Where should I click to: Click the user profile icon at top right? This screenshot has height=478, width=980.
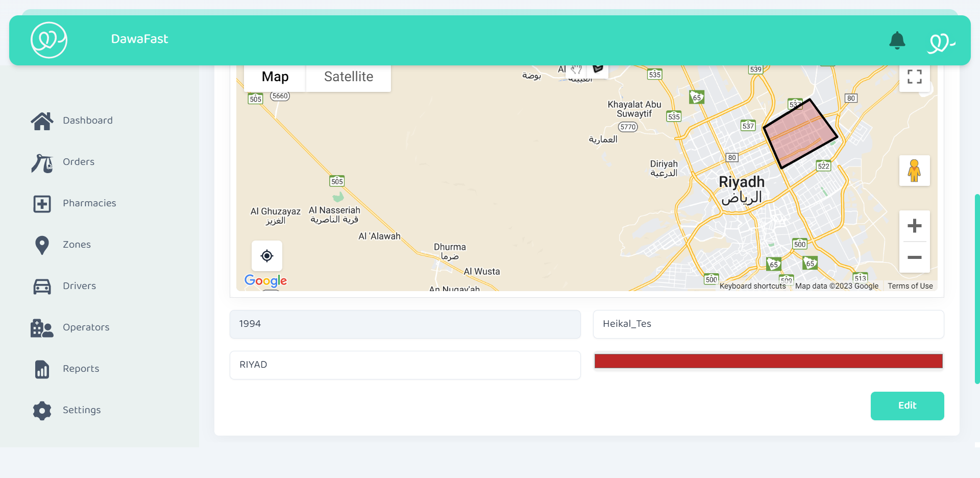pyautogui.click(x=941, y=42)
